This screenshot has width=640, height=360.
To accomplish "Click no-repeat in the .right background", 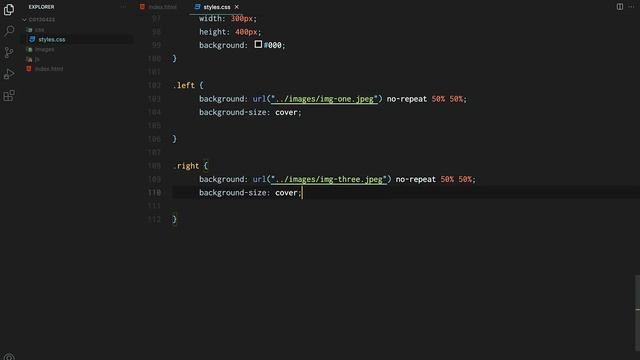I will point(416,179).
